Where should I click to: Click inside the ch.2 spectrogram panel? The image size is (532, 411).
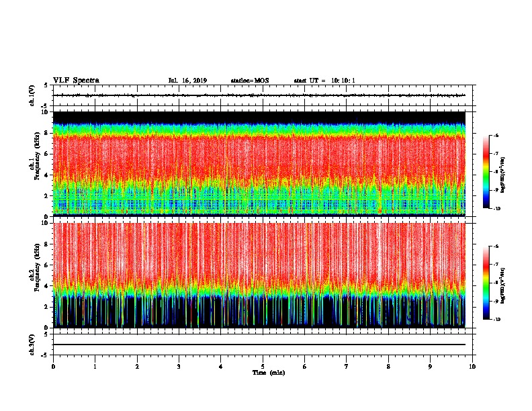259,275
